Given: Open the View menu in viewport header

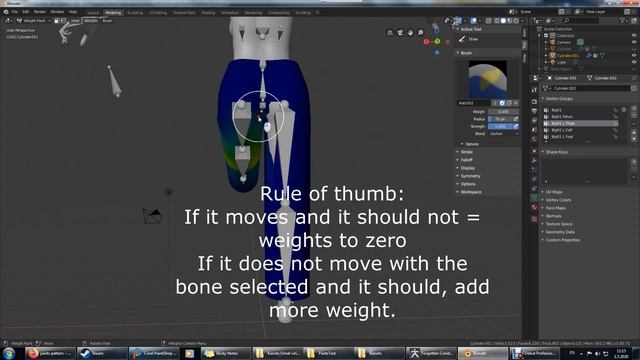Looking at the screenshot, I should (x=75, y=20).
